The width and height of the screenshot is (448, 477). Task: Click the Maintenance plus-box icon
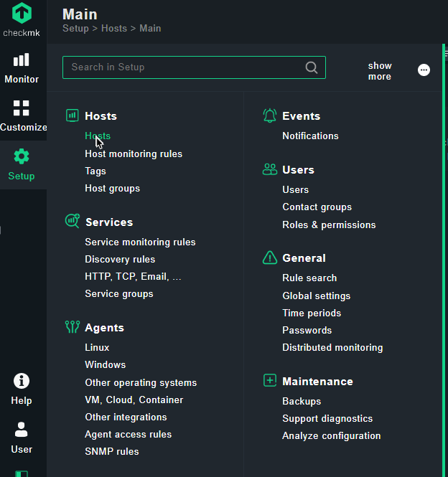coord(270,381)
